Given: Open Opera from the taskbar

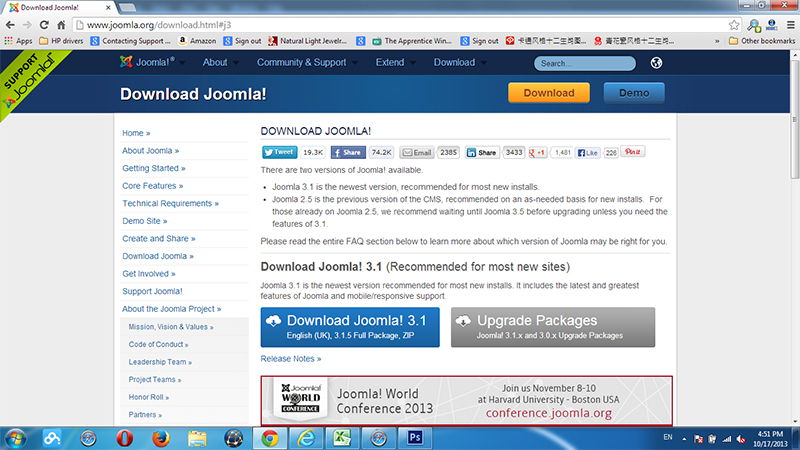Looking at the screenshot, I should (x=124, y=438).
